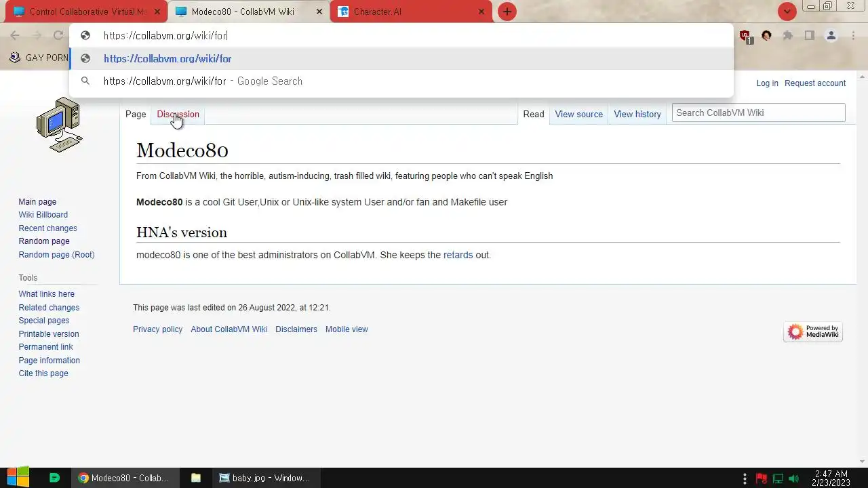
Task: Click the Request account link
Action: point(815,83)
